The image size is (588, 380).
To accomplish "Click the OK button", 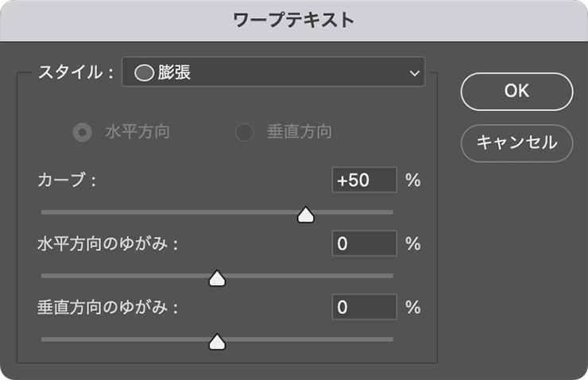I will 516,91.
